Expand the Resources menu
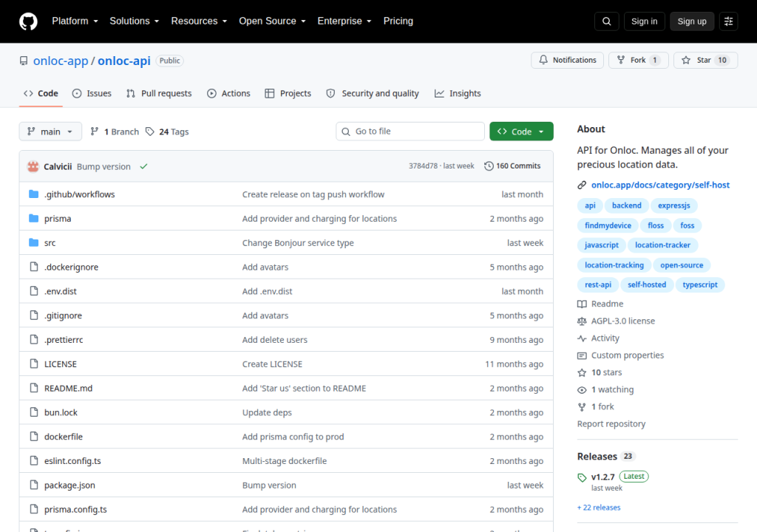This screenshot has width=757, height=532. (199, 21)
